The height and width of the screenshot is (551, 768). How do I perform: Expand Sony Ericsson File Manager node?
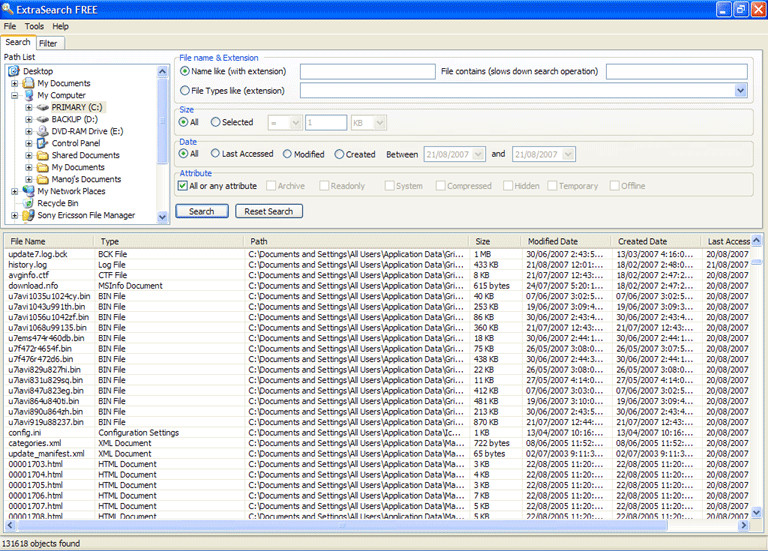point(15,215)
